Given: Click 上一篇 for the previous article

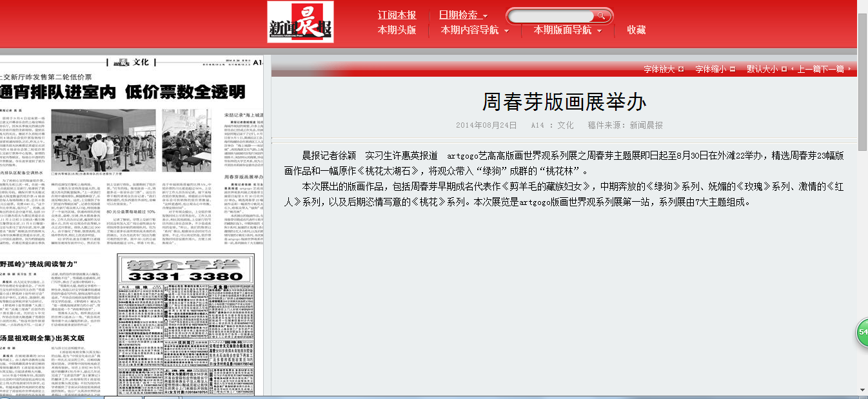Looking at the screenshot, I should coord(809,69).
